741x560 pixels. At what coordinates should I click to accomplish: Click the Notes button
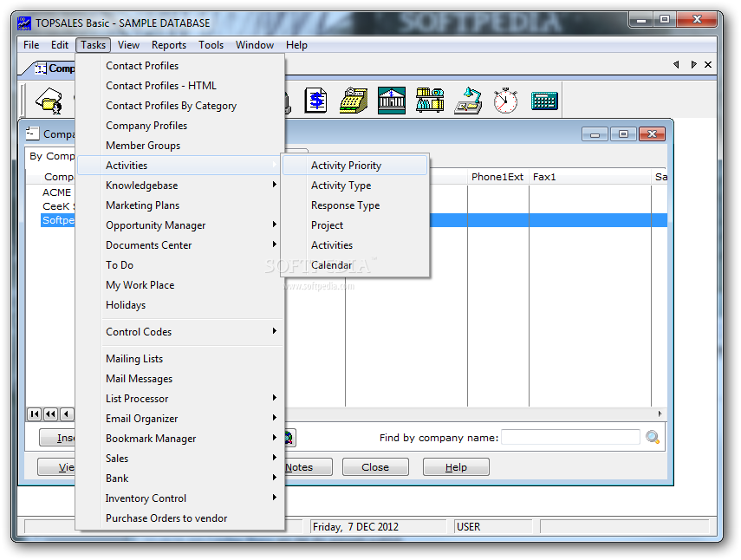click(308, 467)
